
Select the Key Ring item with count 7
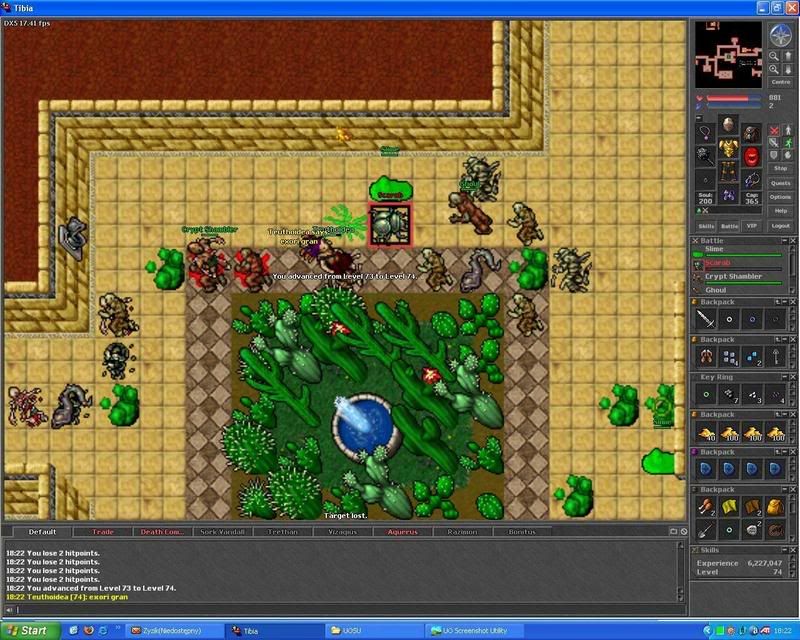coord(729,395)
